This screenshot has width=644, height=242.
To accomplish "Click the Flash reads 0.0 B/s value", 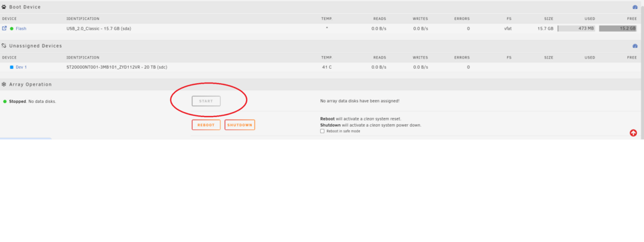I will (x=379, y=29).
